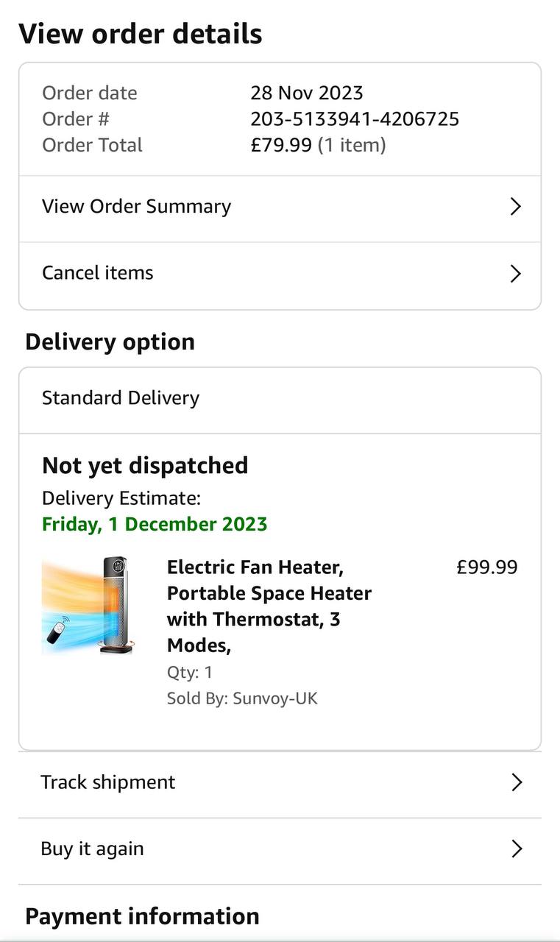
Task: Click the Qty: 1 quantity label
Action: 190,672
